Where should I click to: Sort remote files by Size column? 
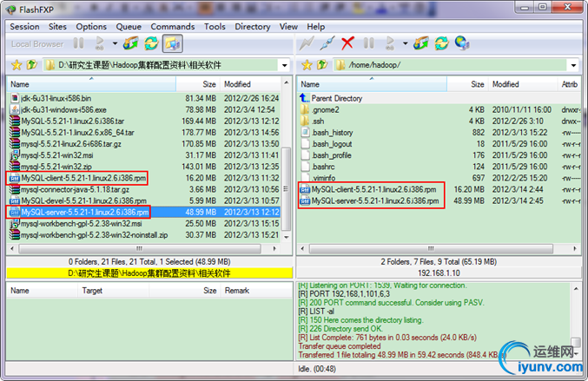click(x=467, y=84)
